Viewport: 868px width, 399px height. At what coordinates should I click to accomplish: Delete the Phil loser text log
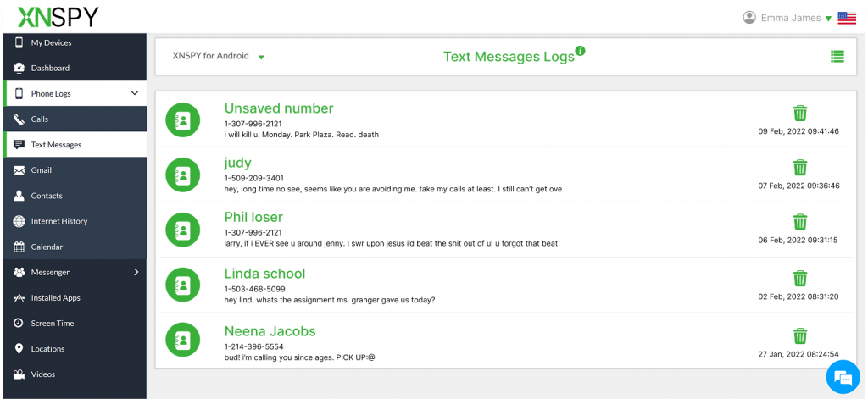[x=799, y=222]
